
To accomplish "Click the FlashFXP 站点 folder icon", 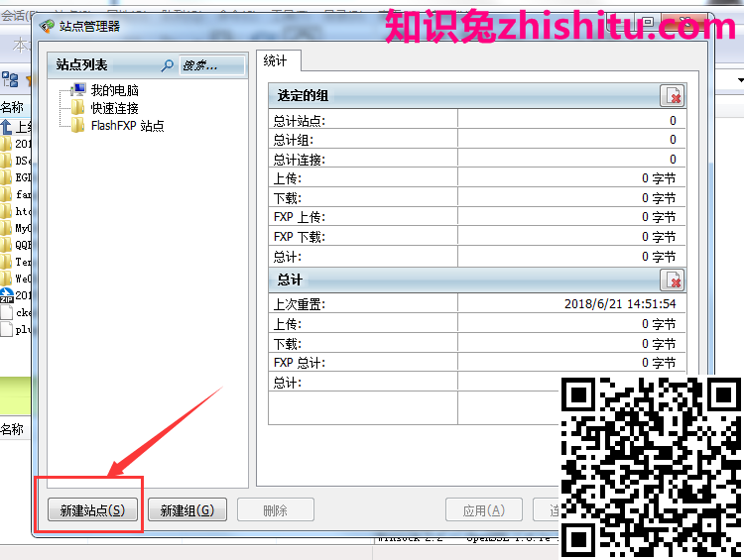I will [x=77, y=125].
